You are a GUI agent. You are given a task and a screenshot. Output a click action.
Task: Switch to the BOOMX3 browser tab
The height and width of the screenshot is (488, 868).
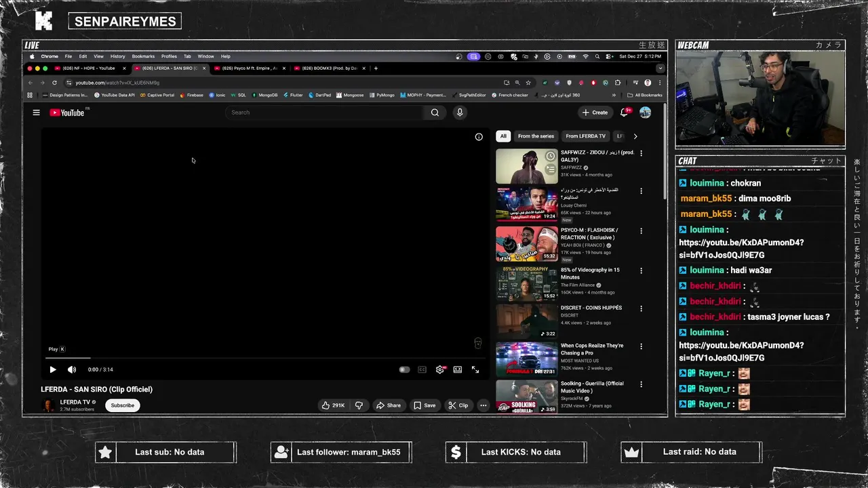(x=328, y=68)
